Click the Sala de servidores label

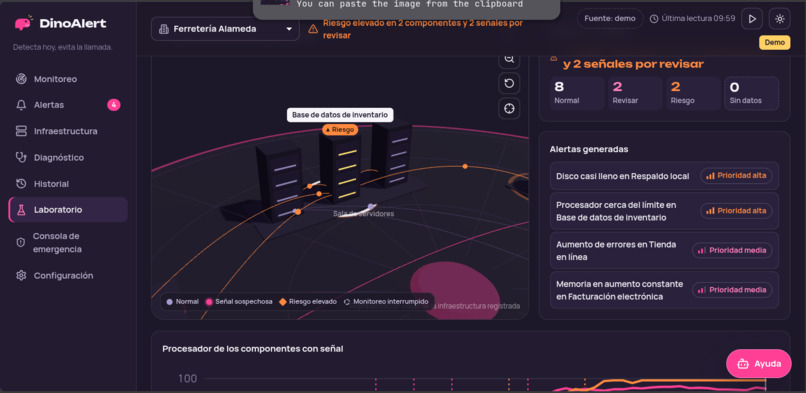tap(363, 213)
